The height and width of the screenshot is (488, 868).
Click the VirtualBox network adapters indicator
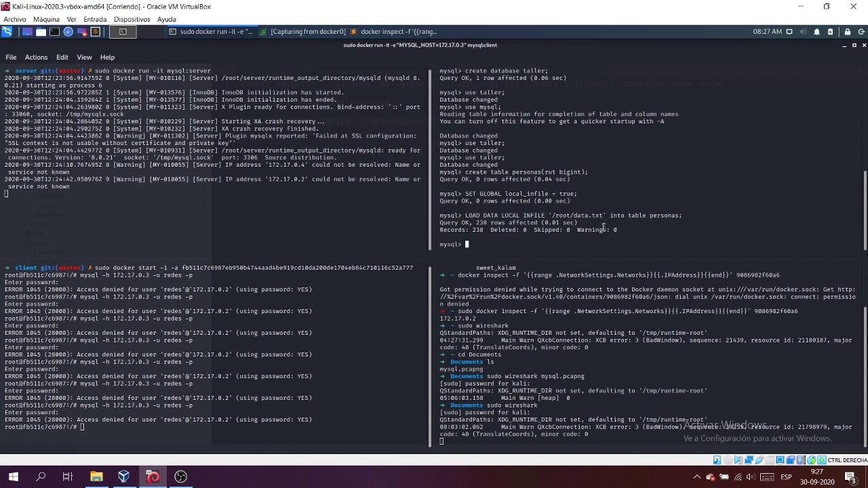[749, 460]
